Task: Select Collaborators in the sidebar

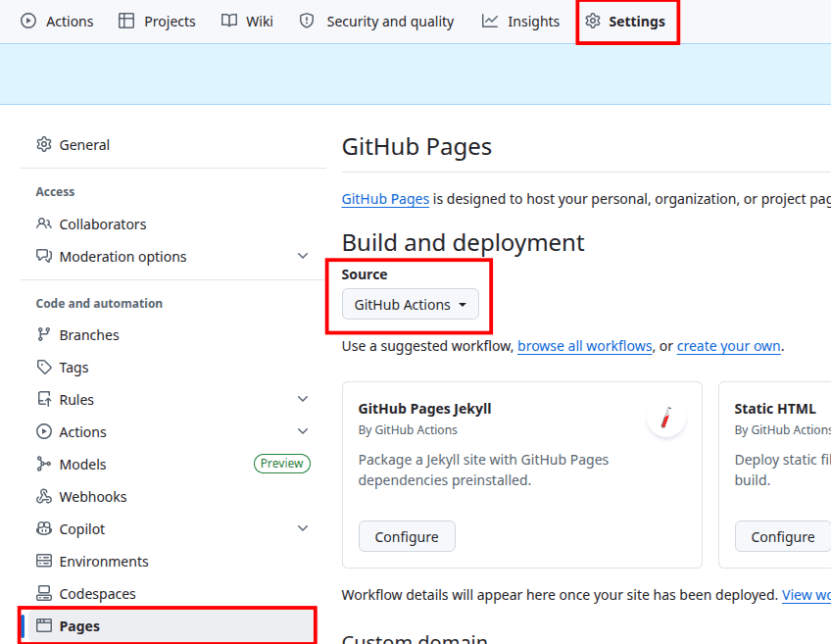Action: tap(172, 224)
